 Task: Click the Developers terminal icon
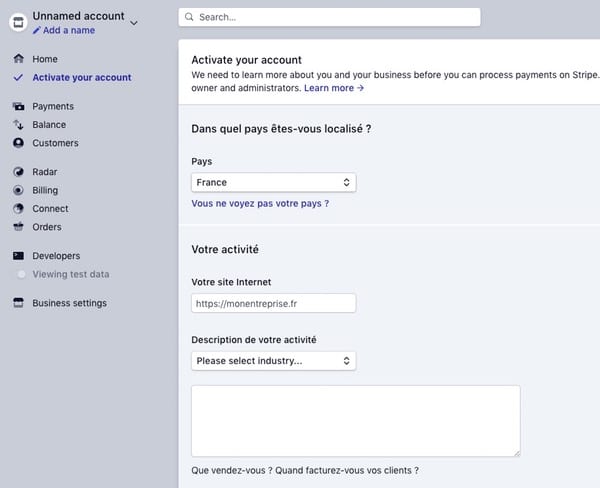18,256
